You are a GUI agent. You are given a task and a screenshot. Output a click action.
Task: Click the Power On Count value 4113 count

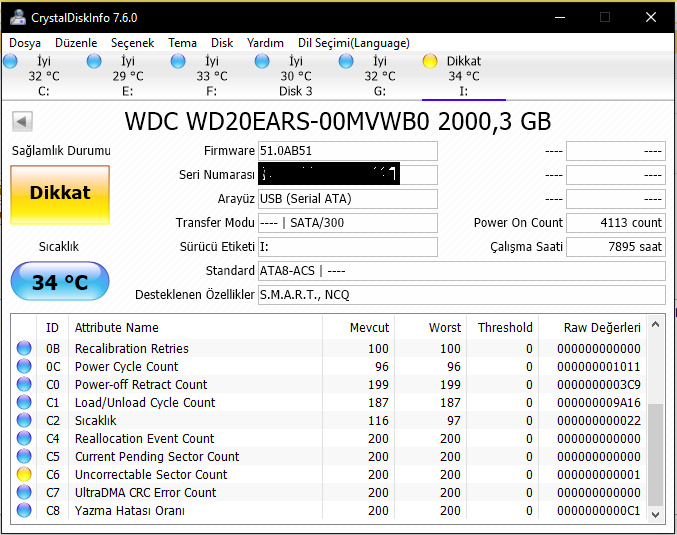pos(616,223)
